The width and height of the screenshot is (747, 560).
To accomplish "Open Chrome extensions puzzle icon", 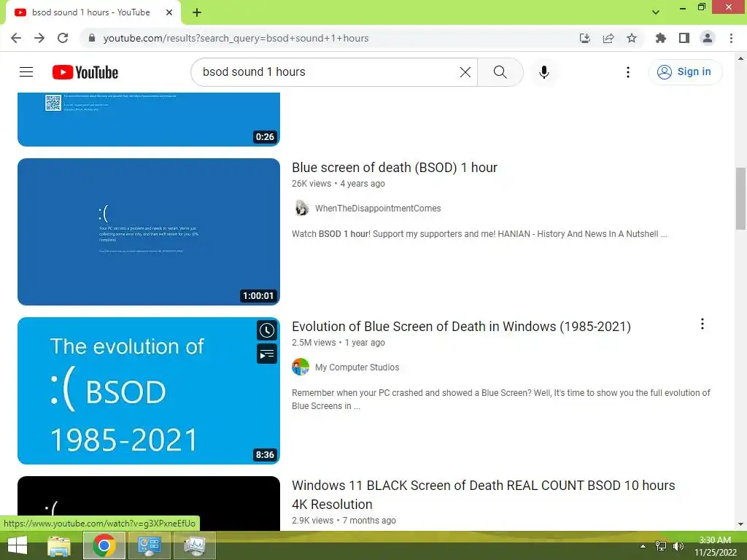I will [x=660, y=38].
